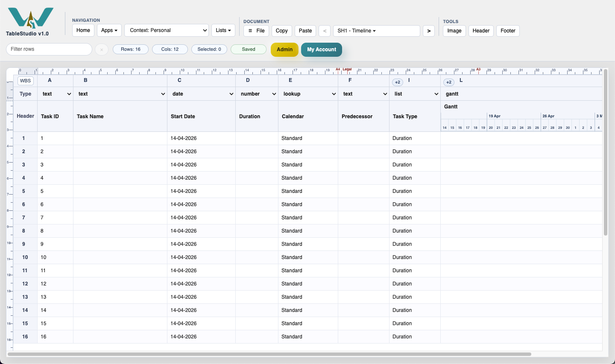Image resolution: width=615 pixels, height=364 pixels.
Task: Click the Copy button
Action: point(282,31)
